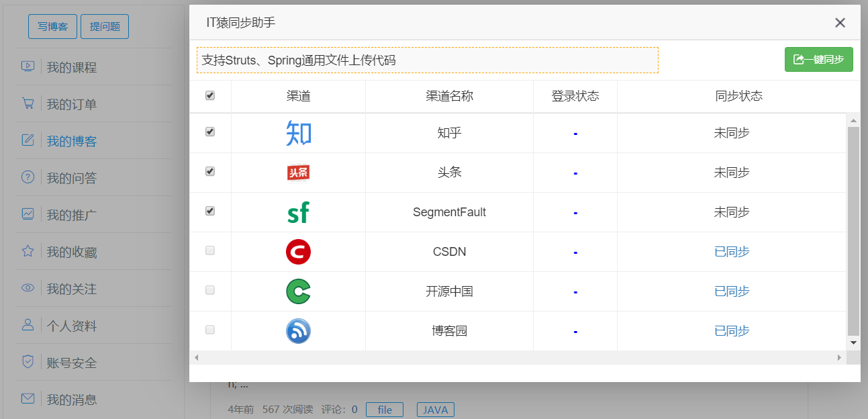Image resolution: width=868 pixels, height=419 pixels.
Task: Click the chart icon beside 我的推广
Action: click(x=28, y=214)
